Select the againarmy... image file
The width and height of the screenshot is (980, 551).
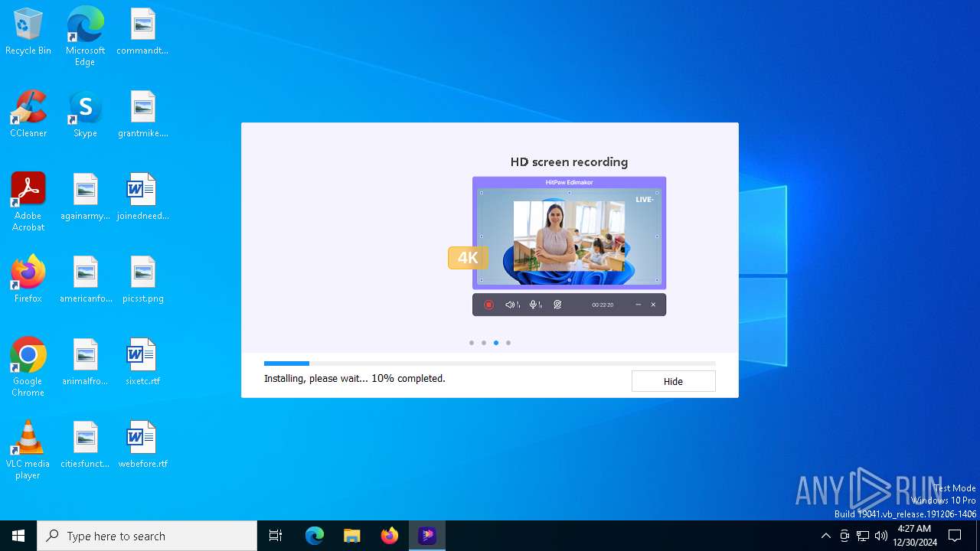pos(85,197)
